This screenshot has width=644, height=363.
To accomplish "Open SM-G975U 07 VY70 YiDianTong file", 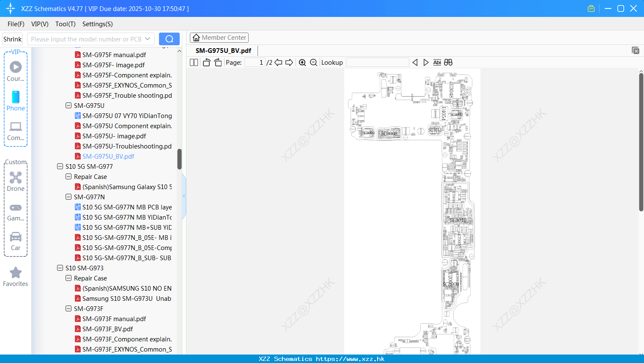I will pos(123,115).
